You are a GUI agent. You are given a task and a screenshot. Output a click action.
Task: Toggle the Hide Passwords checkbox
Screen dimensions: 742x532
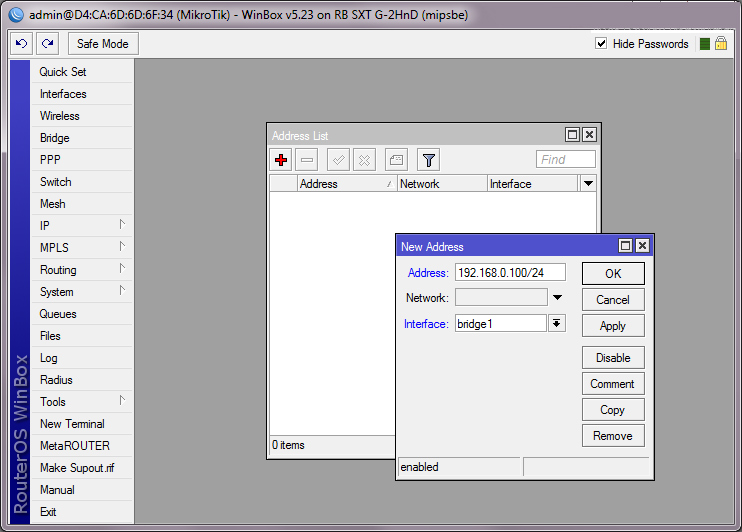pos(601,44)
